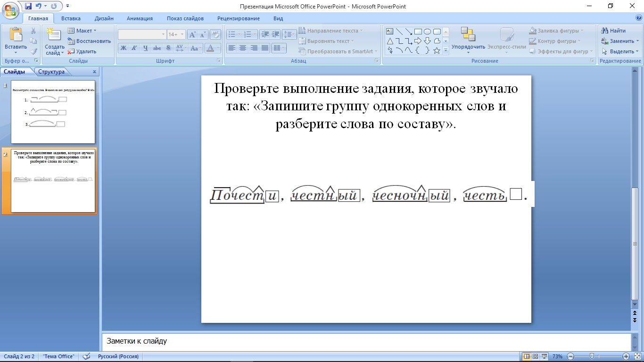644x362 pixels.
Task: Switch to the Анимация ribbon tab
Action: tap(140, 18)
